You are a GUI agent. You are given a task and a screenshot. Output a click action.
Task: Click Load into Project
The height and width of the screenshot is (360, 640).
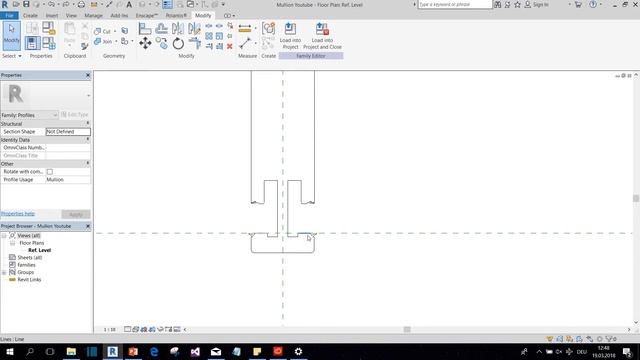click(x=290, y=36)
